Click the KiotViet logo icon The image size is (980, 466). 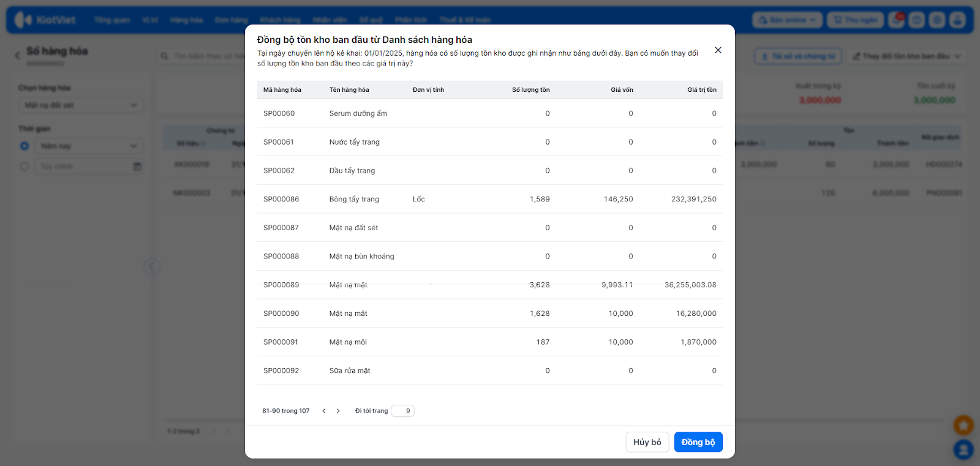(x=23, y=20)
